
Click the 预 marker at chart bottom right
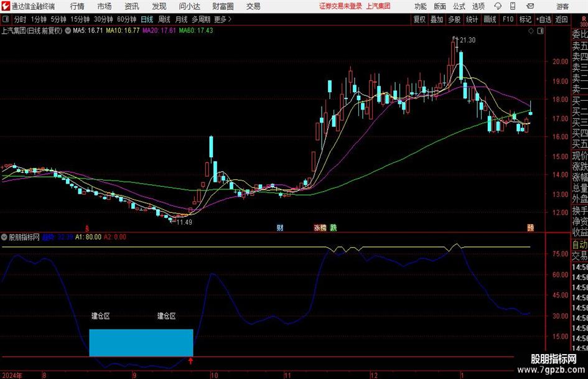point(530,227)
